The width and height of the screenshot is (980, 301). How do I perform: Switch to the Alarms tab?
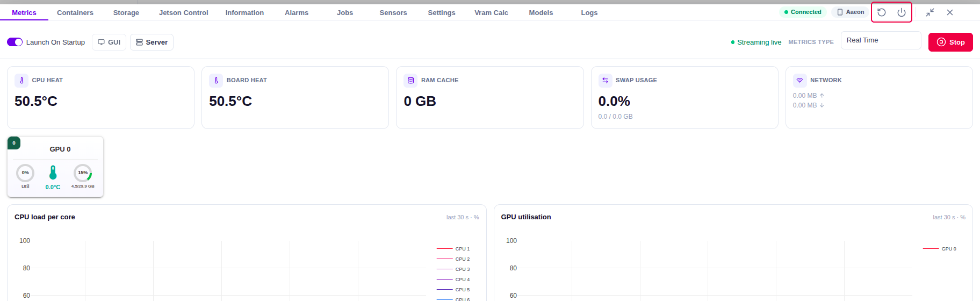pyautogui.click(x=297, y=12)
